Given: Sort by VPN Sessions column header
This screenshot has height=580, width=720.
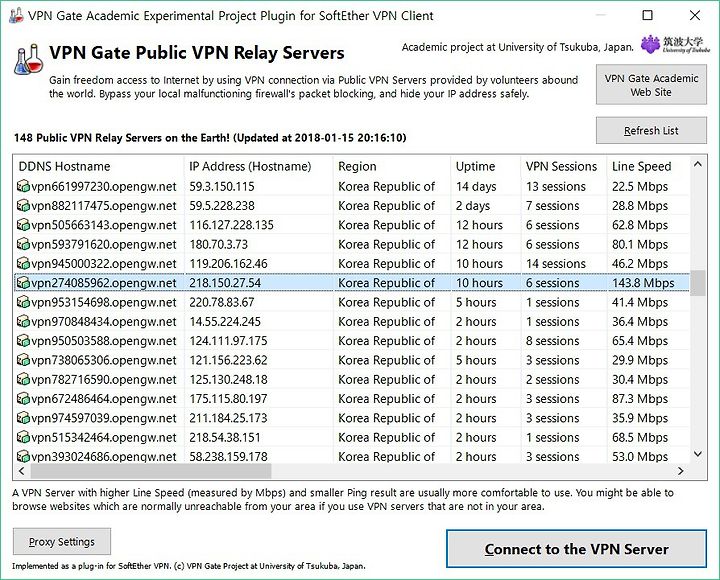Looking at the screenshot, I should 564,166.
